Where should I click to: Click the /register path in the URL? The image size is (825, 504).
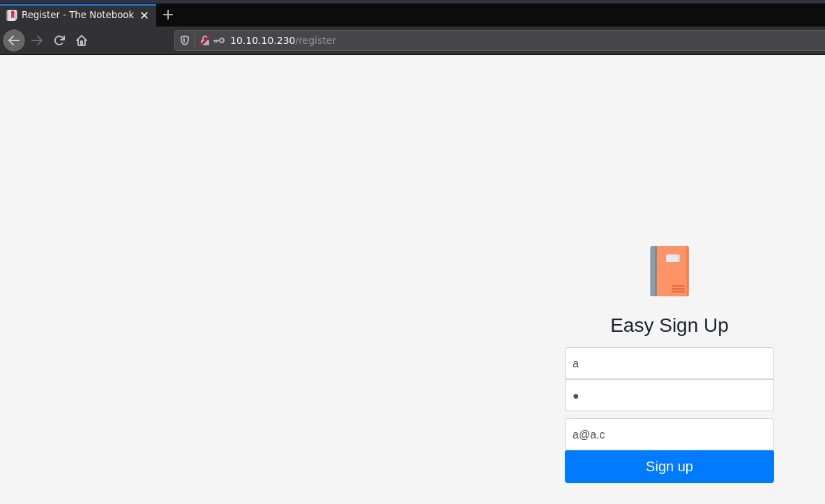[316, 40]
